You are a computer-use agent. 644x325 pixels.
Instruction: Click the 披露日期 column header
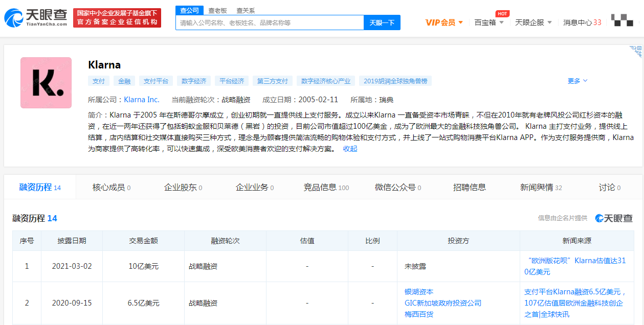click(x=72, y=241)
